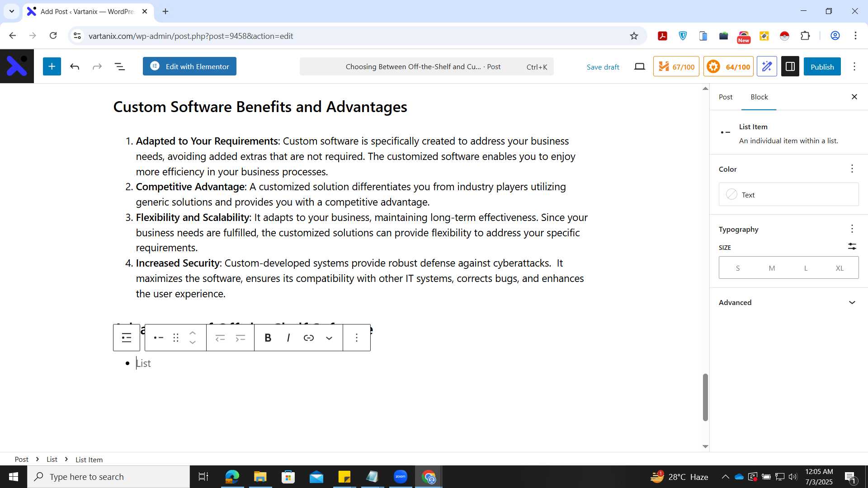Screen dimensions: 868x488
Task: Outdent the list item
Action: pyautogui.click(x=220, y=338)
